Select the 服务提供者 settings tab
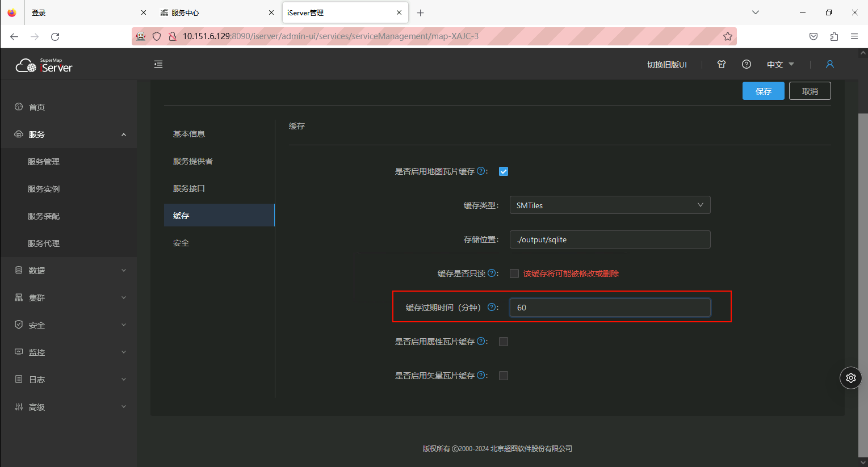This screenshot has height=467, width=868. [219, 161]
